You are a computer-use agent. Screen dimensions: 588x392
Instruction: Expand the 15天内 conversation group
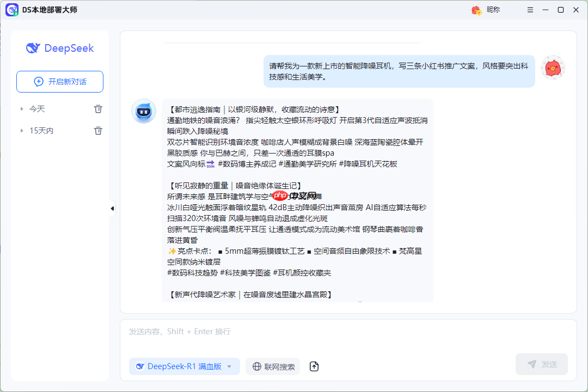[21, 130]
